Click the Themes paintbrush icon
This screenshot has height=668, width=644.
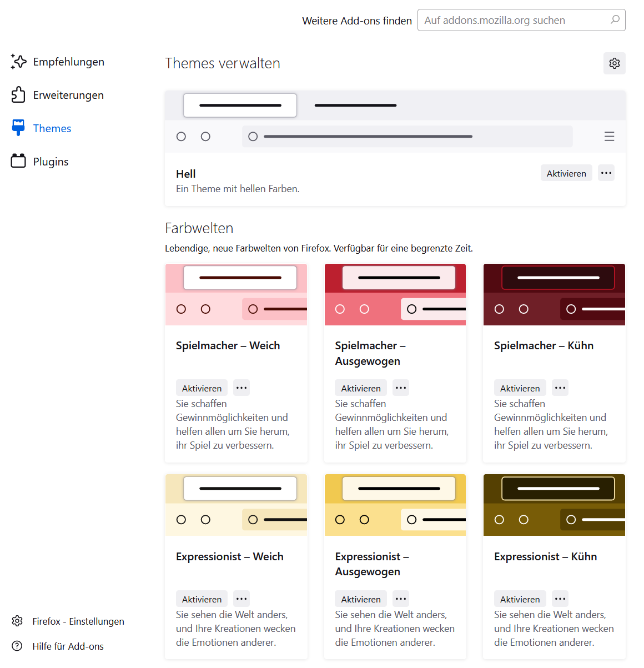[18, 128]
